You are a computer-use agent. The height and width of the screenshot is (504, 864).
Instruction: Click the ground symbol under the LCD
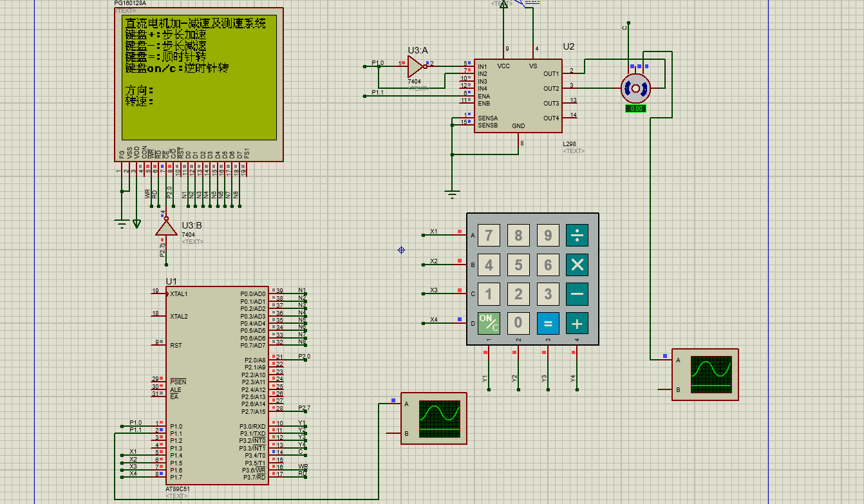pos(122,224)
